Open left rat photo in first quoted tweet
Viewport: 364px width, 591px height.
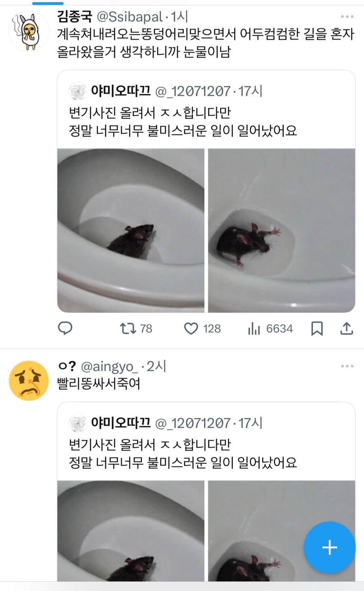131,230
